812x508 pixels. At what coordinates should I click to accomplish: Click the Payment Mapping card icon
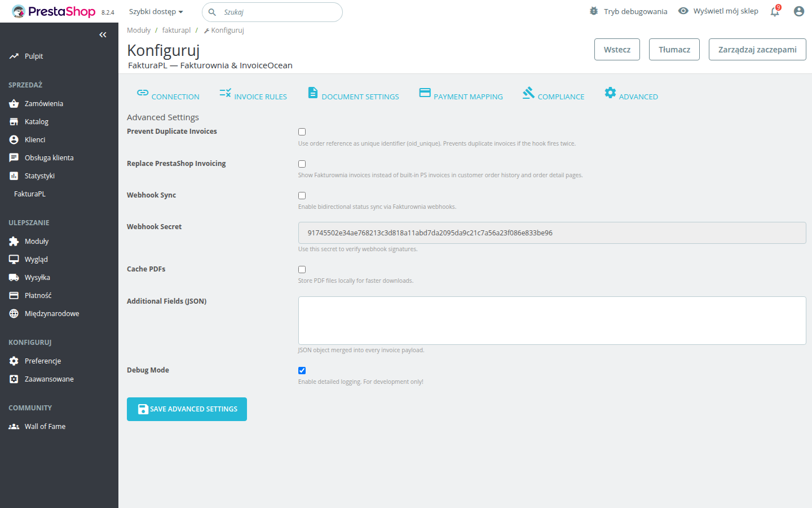425,93
